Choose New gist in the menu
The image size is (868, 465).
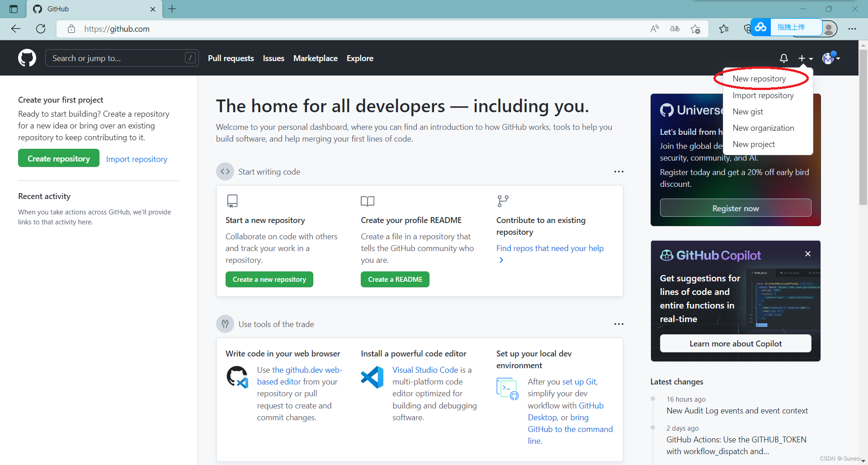click(748, 112)
